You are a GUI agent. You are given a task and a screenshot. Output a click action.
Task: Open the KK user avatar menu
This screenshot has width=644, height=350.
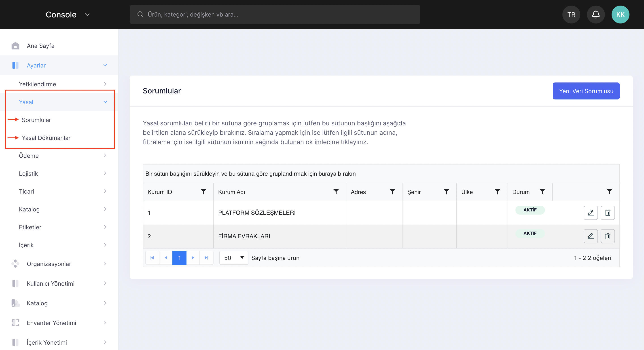(620, 15)
